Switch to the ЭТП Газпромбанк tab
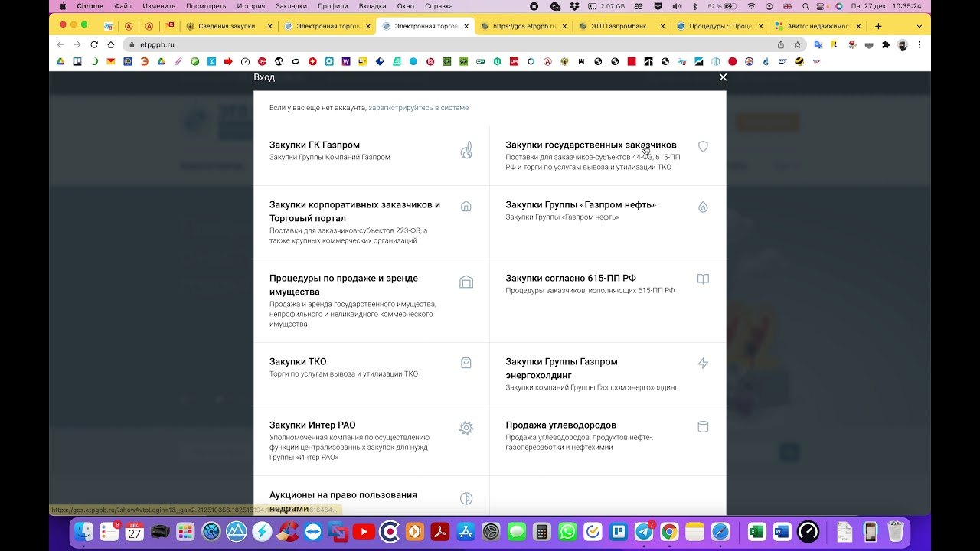 (619, 26)
